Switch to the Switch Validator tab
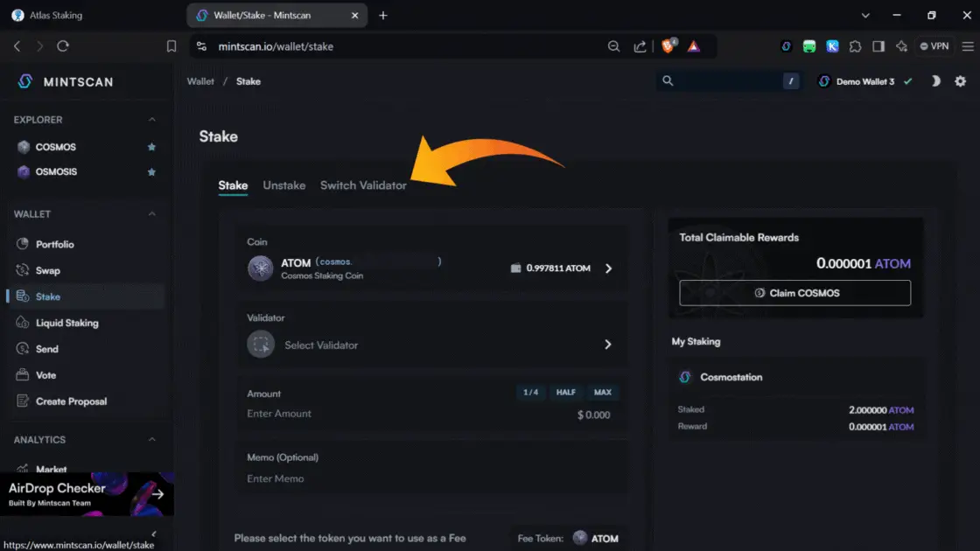This screenshot has width=980, height=551. (x=363, y=185)
